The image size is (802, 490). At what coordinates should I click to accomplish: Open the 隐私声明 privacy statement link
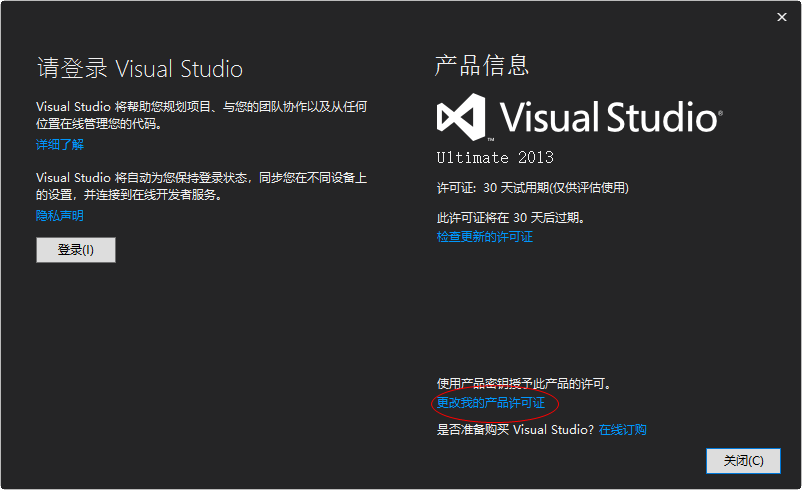pos(60,215)
